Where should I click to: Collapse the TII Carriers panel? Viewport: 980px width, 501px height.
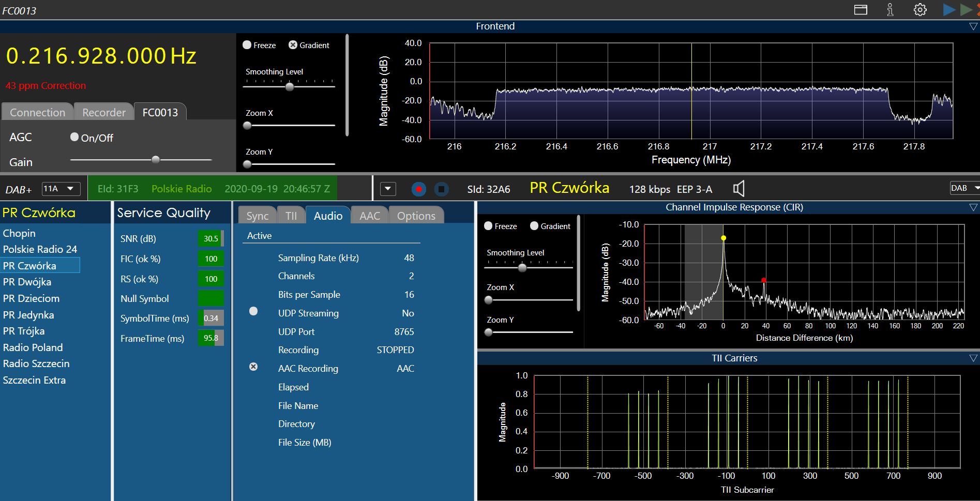point(973,358)
